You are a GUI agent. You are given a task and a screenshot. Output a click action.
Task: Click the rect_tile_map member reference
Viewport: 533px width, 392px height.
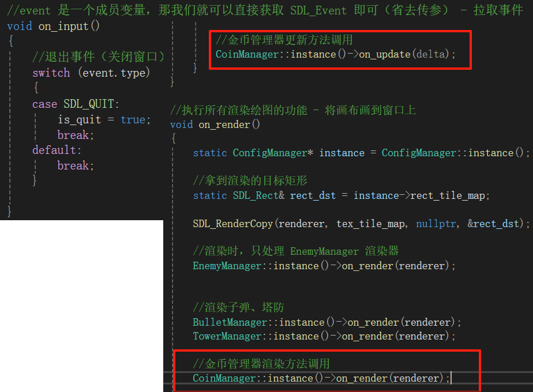click(x=448, y=195)
